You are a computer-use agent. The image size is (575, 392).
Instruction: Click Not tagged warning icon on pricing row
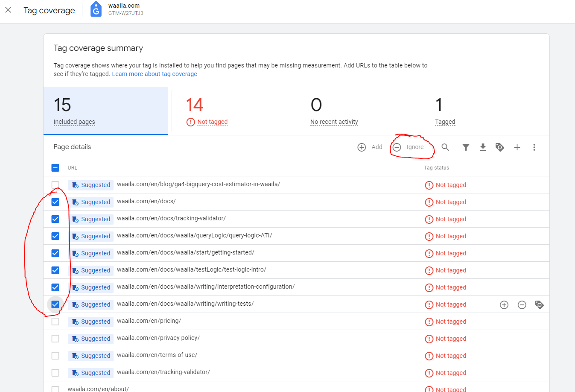(429, 322)
